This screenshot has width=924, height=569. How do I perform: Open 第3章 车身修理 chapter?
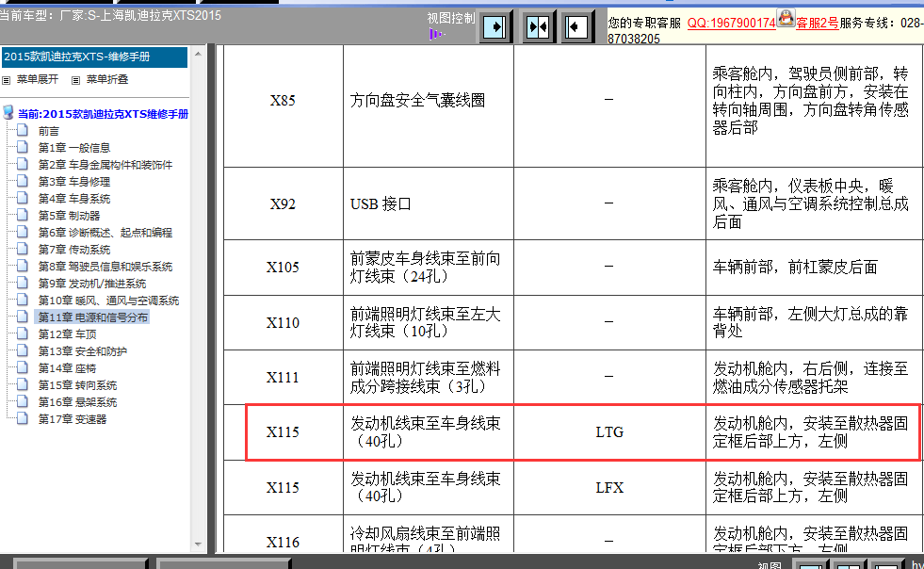74,182
